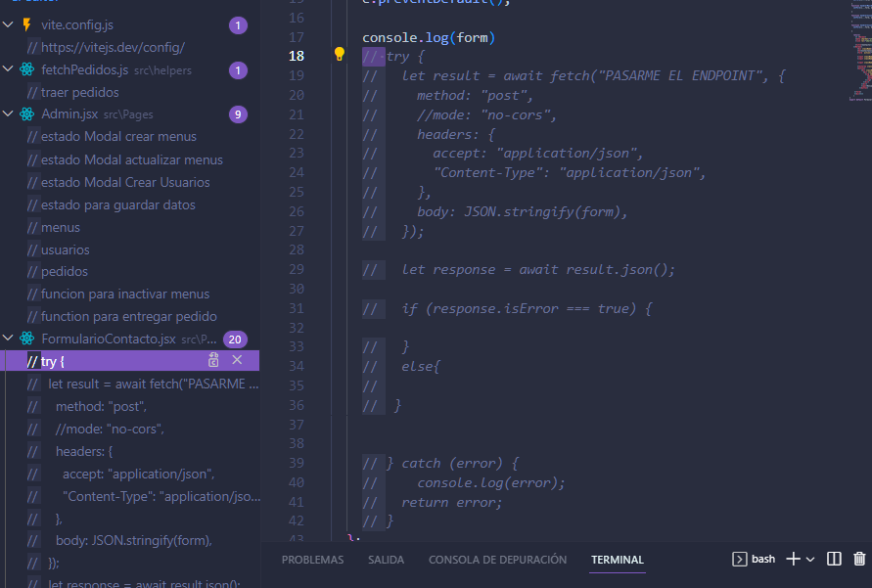Switch to the PROBLEMAS tab
This screenshot has height=588, width=872.
[x=312, y=559]
